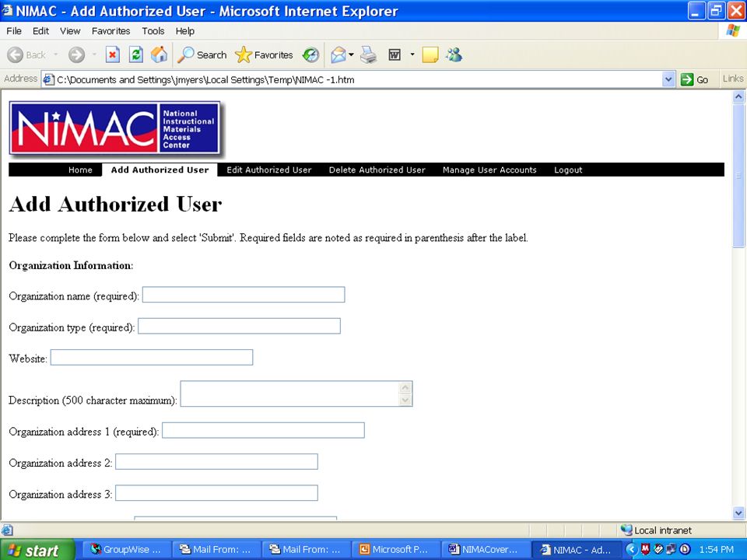Expand hidden system tray icons arrow
This screenshot has height=560, width=747.
tap(632, 550)
